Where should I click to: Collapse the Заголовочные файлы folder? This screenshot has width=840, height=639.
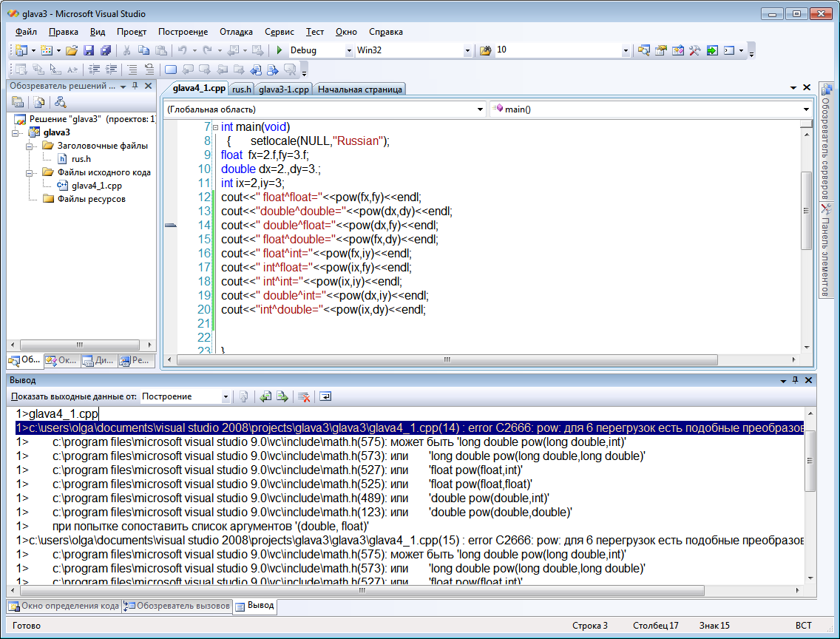tap(30, 146)
